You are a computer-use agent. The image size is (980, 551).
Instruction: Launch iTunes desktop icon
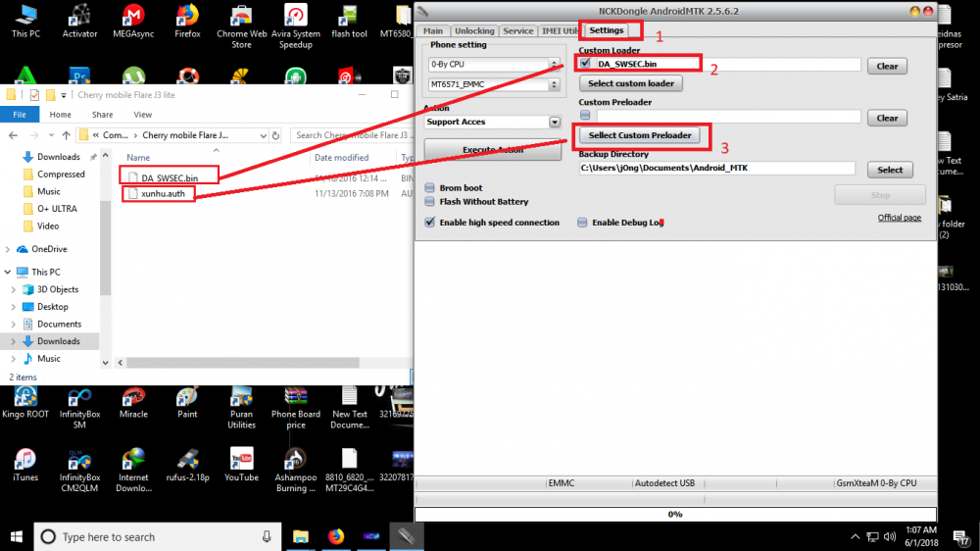[x=25, y=465]
